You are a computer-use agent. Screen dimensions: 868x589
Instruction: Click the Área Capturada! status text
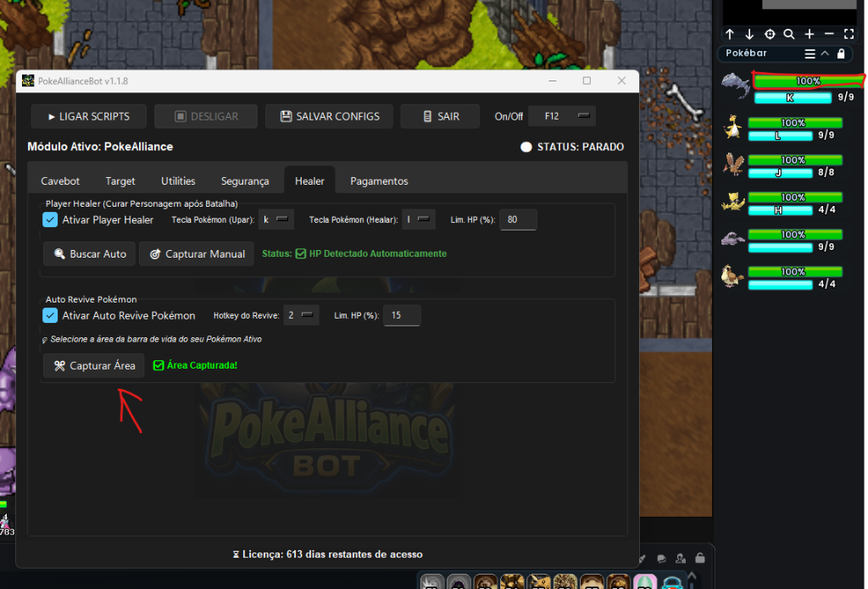(196, 365)
